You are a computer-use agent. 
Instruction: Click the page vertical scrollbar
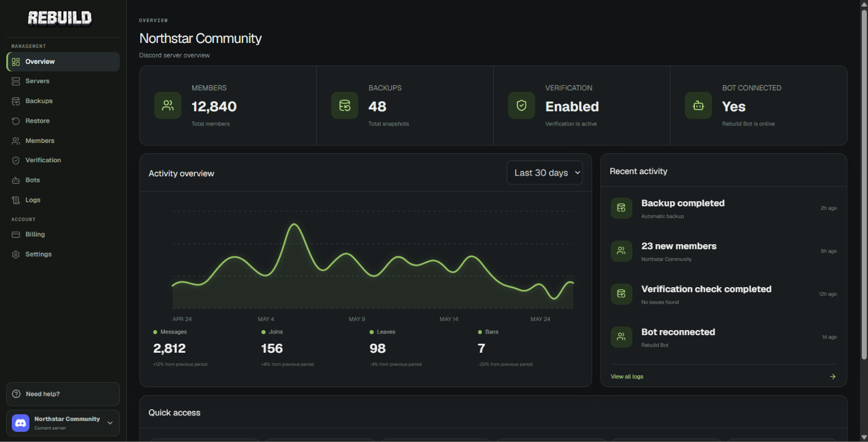(x=863, y=184)
